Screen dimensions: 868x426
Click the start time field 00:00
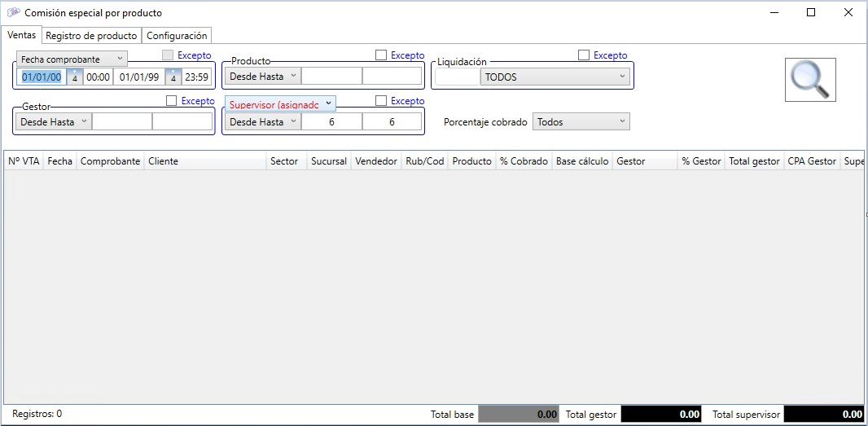[98, 77]
